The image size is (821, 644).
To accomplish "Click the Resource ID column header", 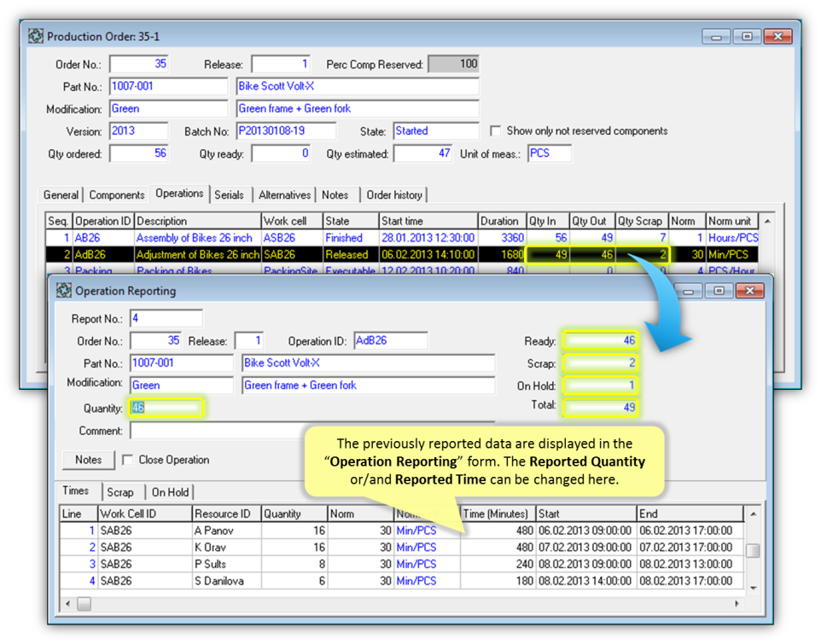I will tap(227, 513).
